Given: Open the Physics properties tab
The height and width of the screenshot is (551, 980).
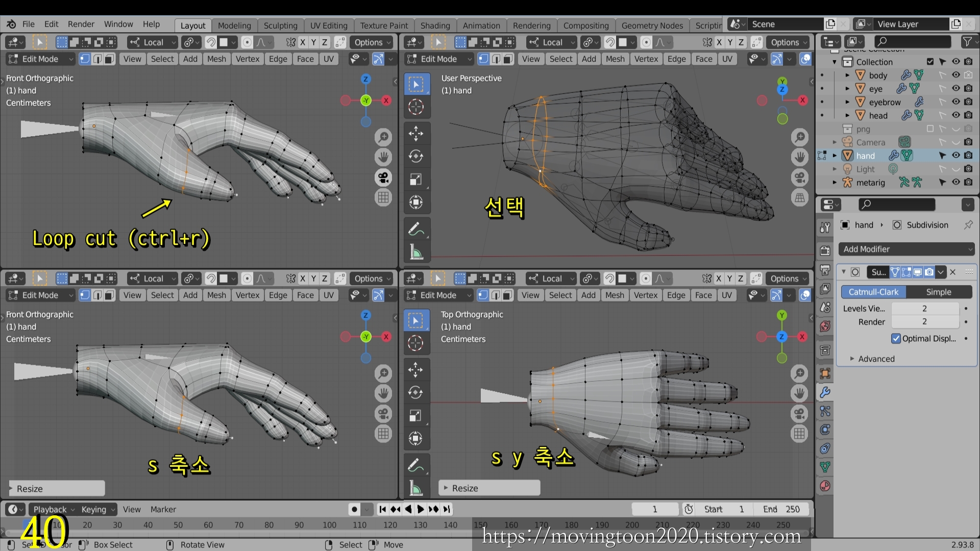Looking at the screenshot, I should (825, 430).
